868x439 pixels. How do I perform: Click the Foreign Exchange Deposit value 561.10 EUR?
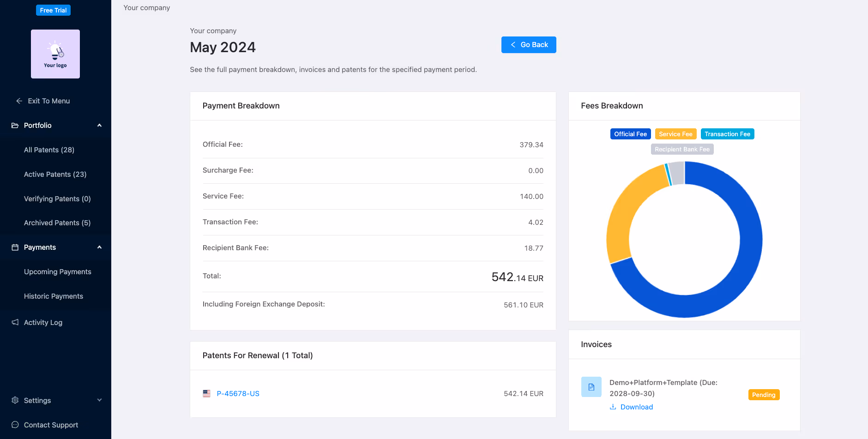pyautogui.click(x=524, y=305)
